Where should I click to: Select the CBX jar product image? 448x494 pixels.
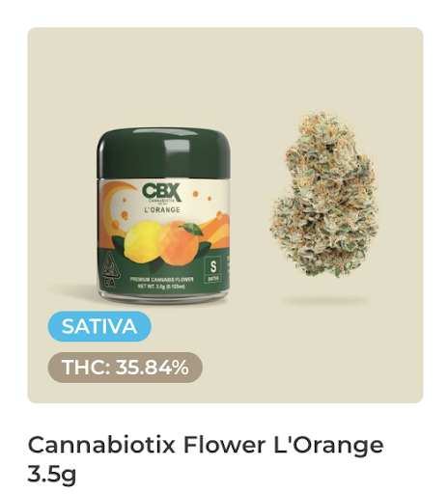(164, 215)
